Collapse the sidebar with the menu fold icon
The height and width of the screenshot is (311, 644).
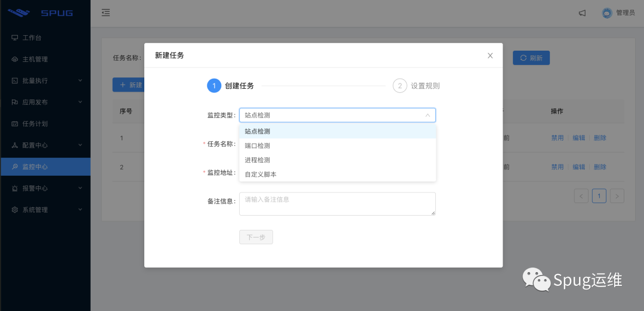coord(106,13)
